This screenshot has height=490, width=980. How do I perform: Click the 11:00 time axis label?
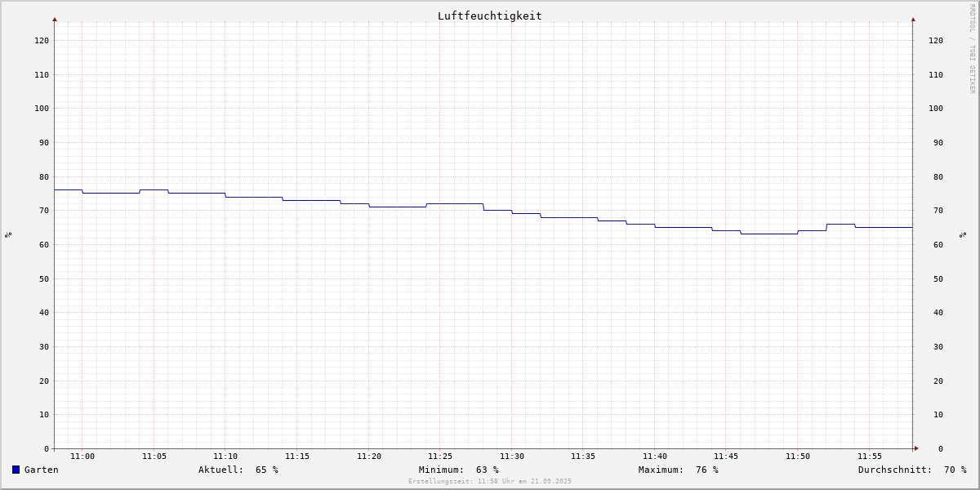82,457
